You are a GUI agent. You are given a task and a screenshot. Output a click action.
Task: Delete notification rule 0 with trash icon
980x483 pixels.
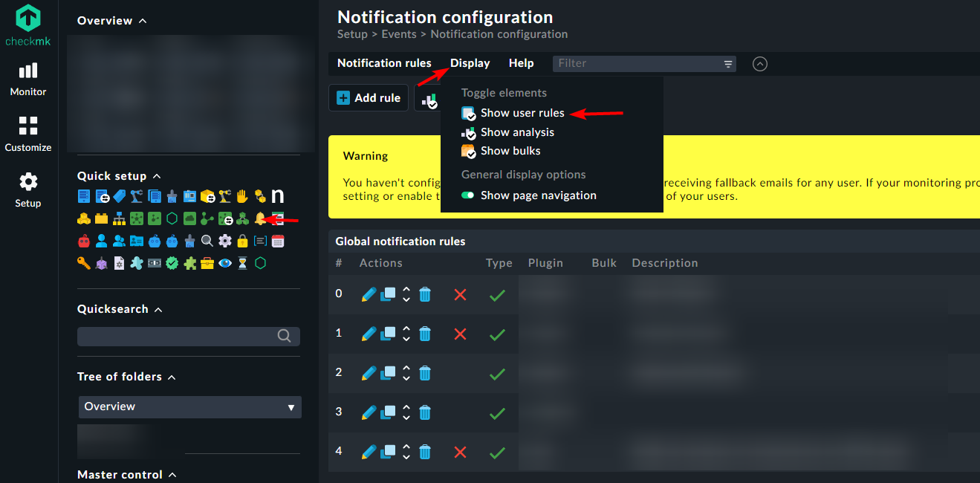424,294
